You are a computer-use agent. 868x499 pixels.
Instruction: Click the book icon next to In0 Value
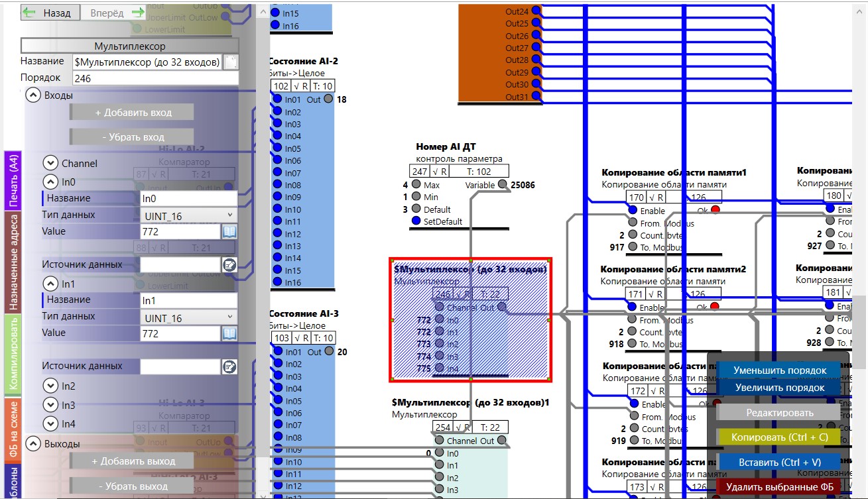[x=229, y=231]
